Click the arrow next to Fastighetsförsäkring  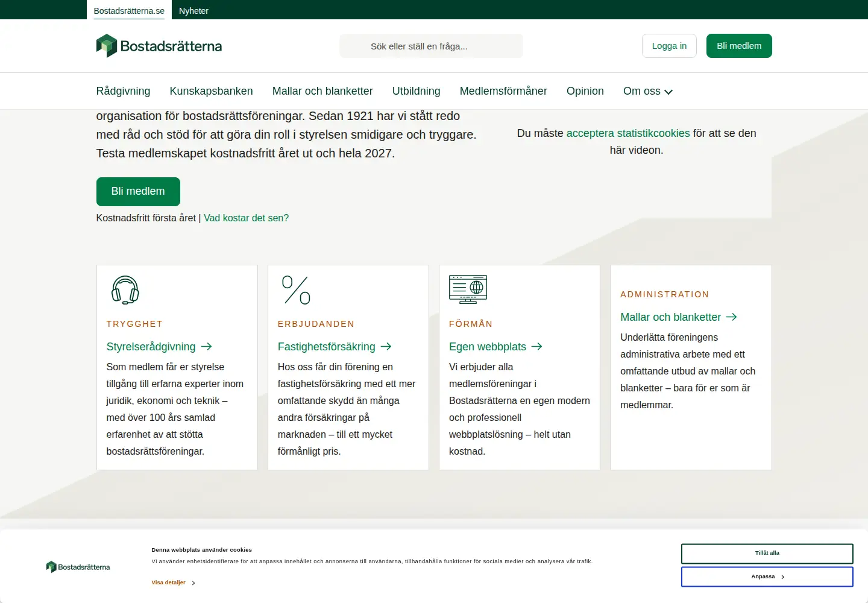386,347
